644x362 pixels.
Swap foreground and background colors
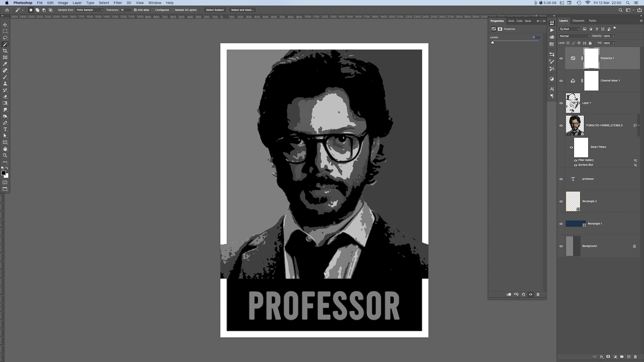[x=7, y=168]
